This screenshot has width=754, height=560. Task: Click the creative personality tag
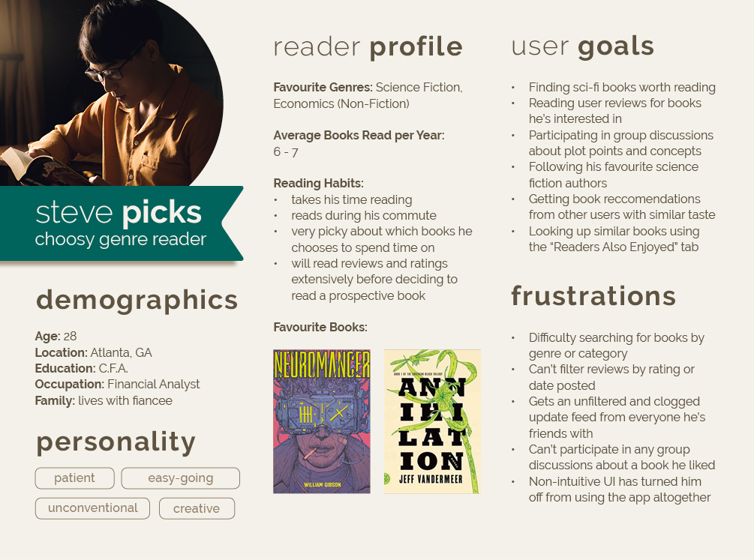197,508
